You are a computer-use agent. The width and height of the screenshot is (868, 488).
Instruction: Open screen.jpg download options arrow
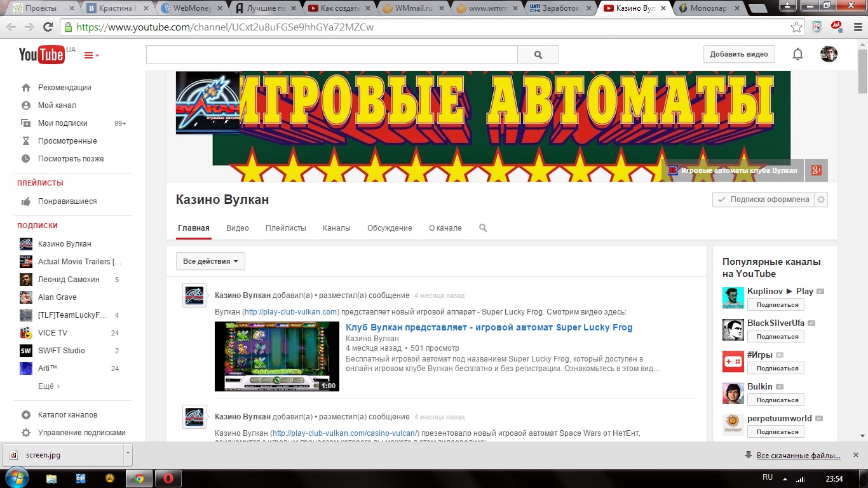point(128,454)
